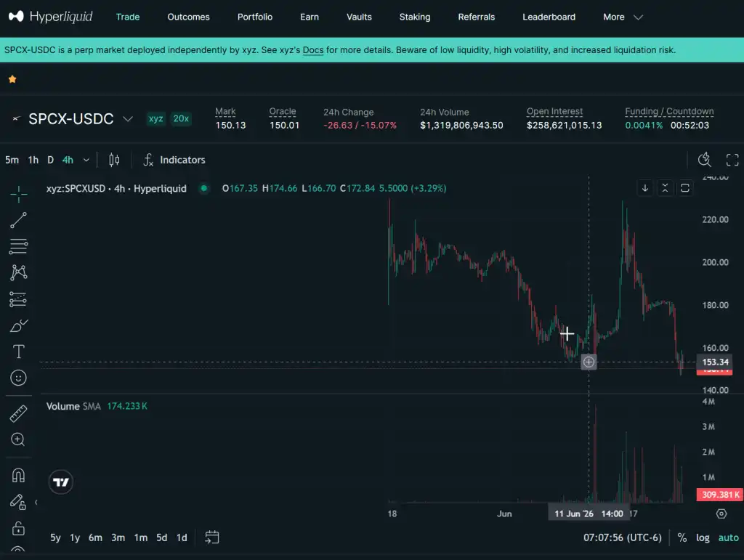Open the Trade tab

click(x=128, y=17)
